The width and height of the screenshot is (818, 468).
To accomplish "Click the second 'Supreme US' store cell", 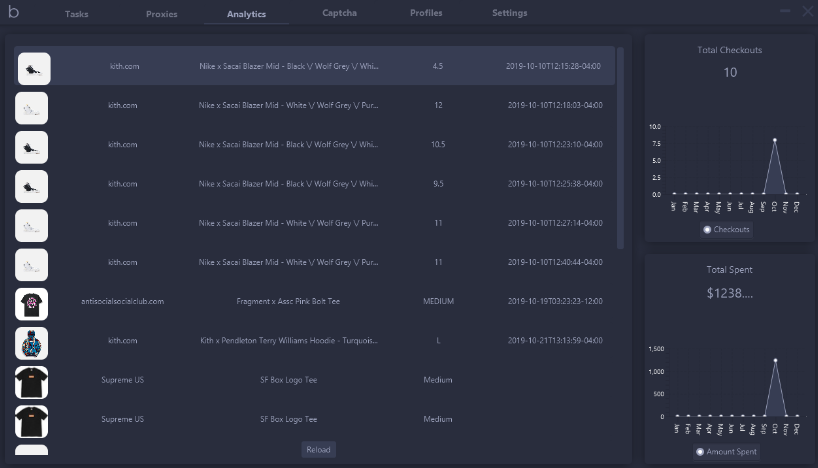I will click(123, 419).
